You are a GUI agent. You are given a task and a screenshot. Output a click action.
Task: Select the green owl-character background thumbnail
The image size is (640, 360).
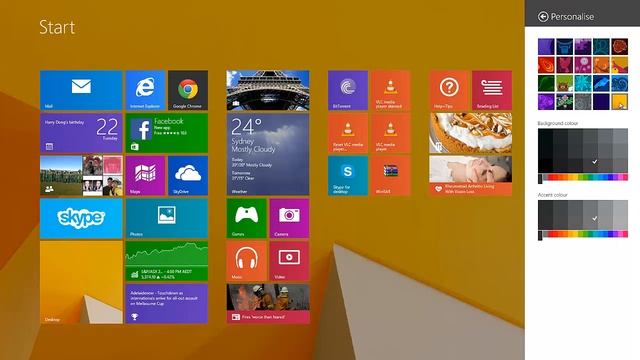(x=564, y=83)
